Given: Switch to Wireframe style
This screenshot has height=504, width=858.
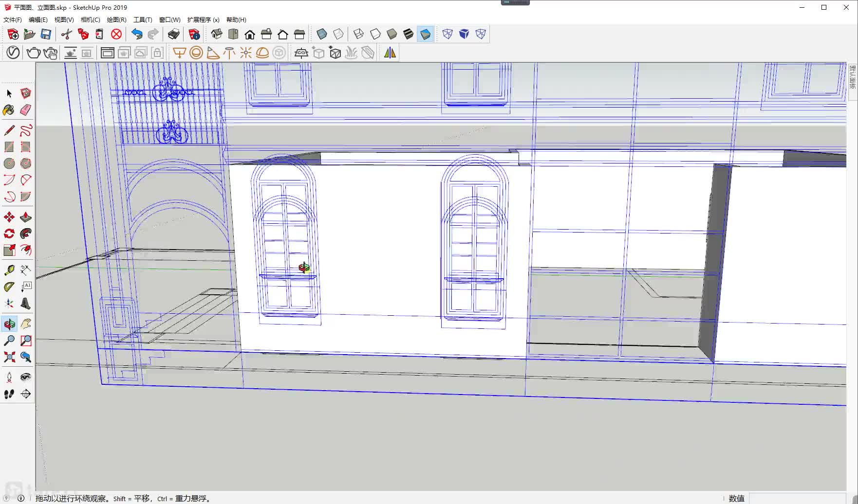Looking at the screenshot, I should pyautogui.click(x=359, y=34).
